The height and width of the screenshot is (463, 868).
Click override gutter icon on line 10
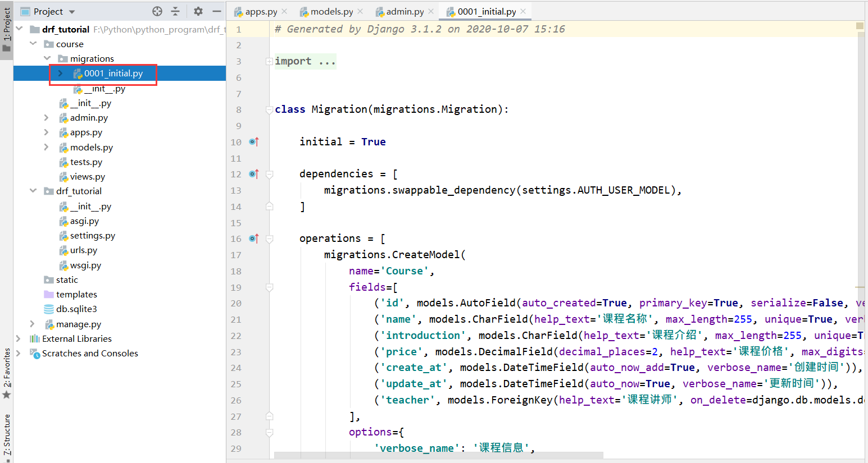pos(254,141)
